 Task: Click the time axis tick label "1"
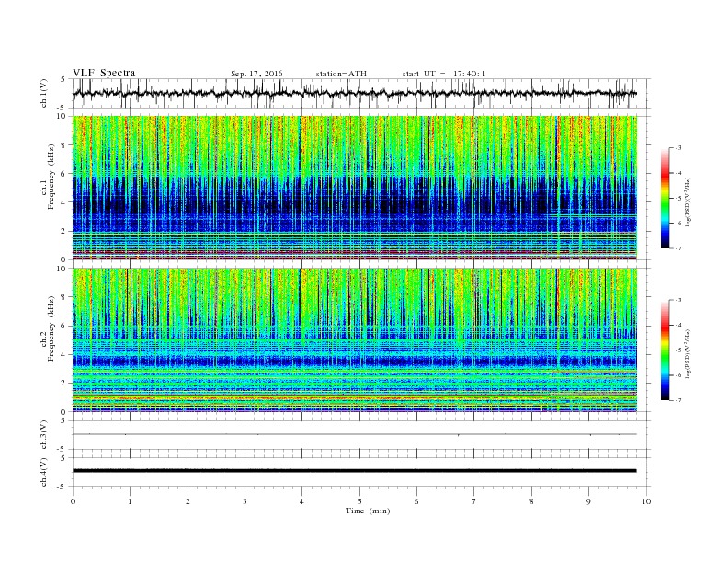point(130,501)
